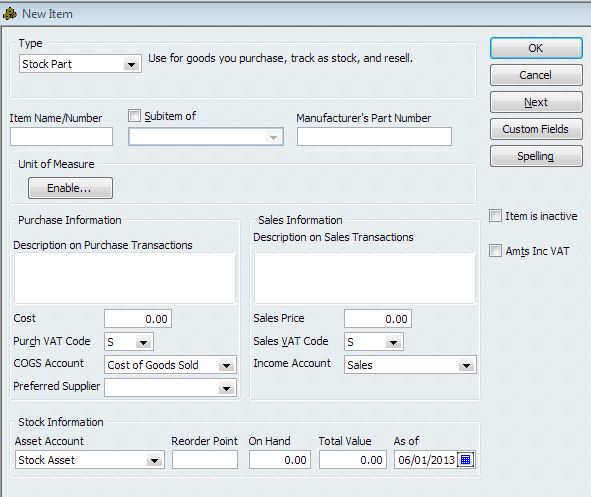Screen dimensions: 591x497
Task: Click the Sales Price input field
Action: point(378,319)
